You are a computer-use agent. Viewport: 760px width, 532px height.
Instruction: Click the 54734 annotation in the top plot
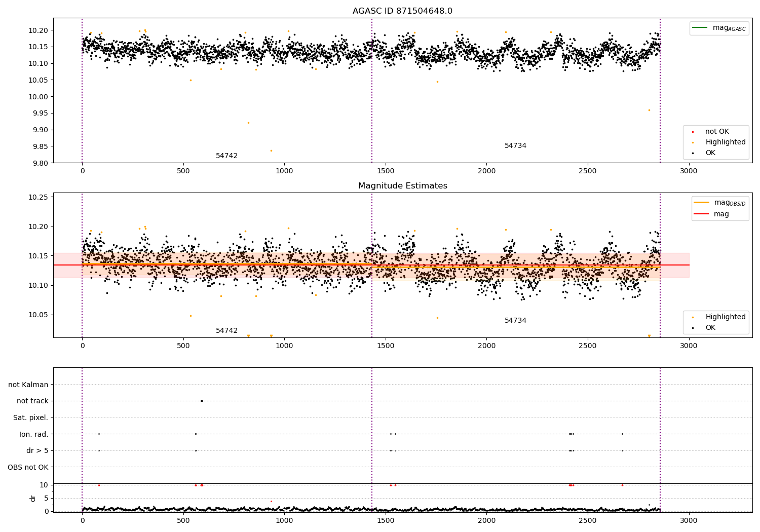(x=515, y=146)
